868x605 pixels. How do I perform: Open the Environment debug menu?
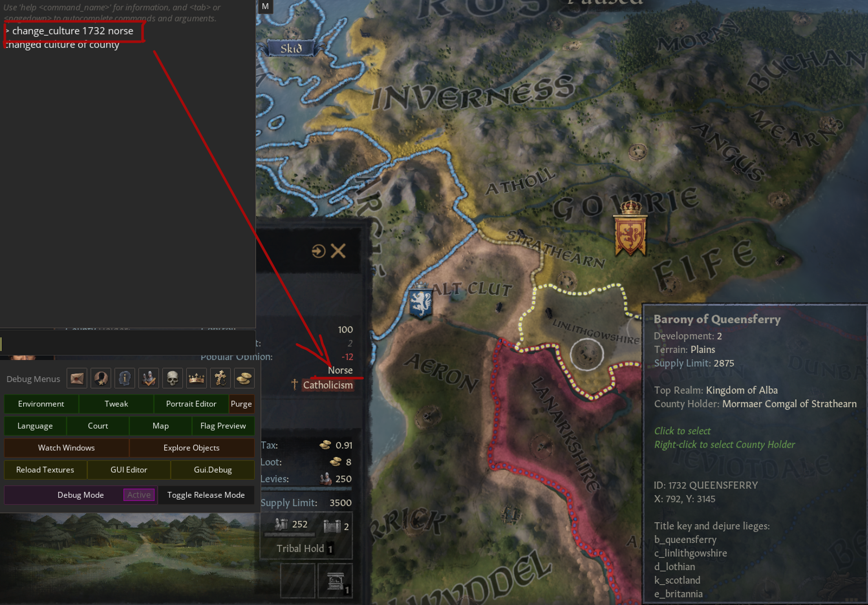point(41,404)
